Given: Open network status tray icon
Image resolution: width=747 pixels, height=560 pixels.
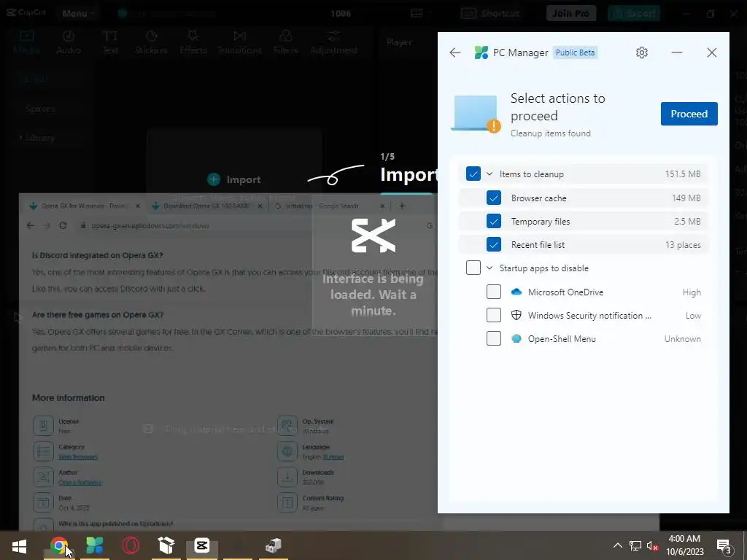Looking at the screenshot, I should (x=635, y=545).
